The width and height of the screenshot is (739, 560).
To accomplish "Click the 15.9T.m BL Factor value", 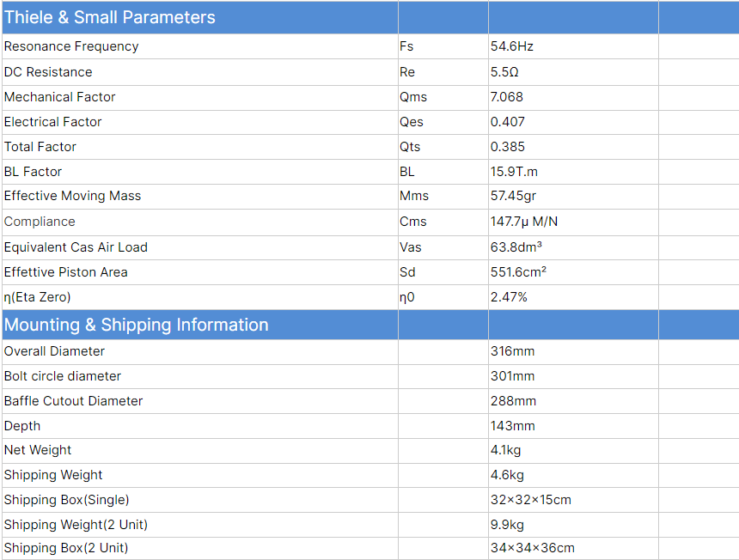I will pyautogui.click(x=515, y=172).
